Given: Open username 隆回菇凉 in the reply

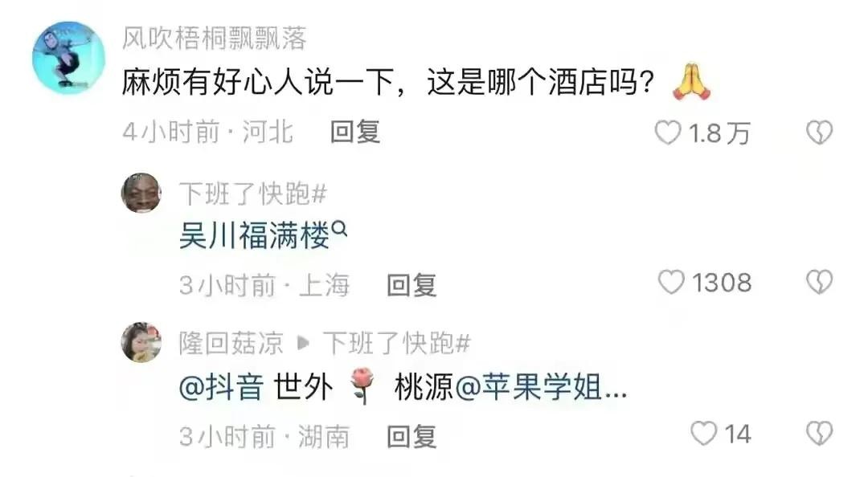Looking at the screenshot, I should [x=231, y=343].
